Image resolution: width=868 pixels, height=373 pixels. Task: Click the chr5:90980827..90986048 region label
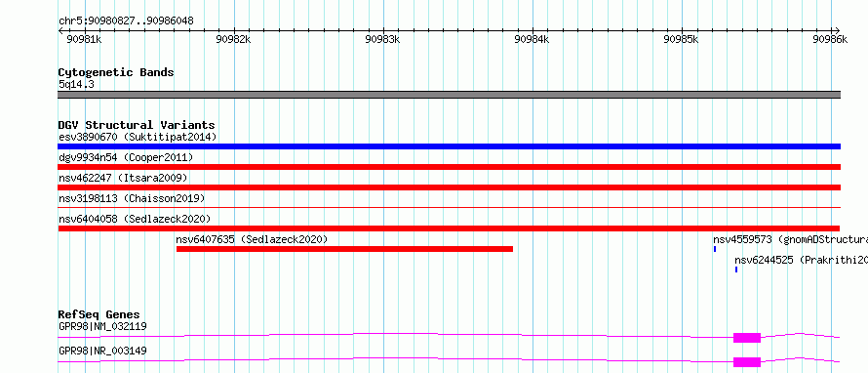pyautogui.click(x=126, y=21)
